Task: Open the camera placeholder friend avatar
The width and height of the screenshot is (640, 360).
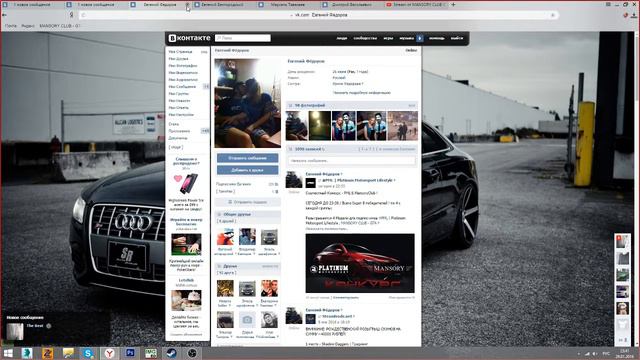Action: pyautogui.click(x=247, y=320)
